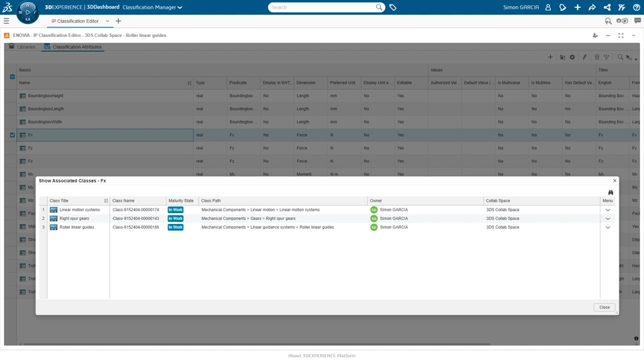Click the add attribute plus icon
Image resolution: width=644 pixels, height=362 pixels.
pyautogui.click(x=550, y=57)
